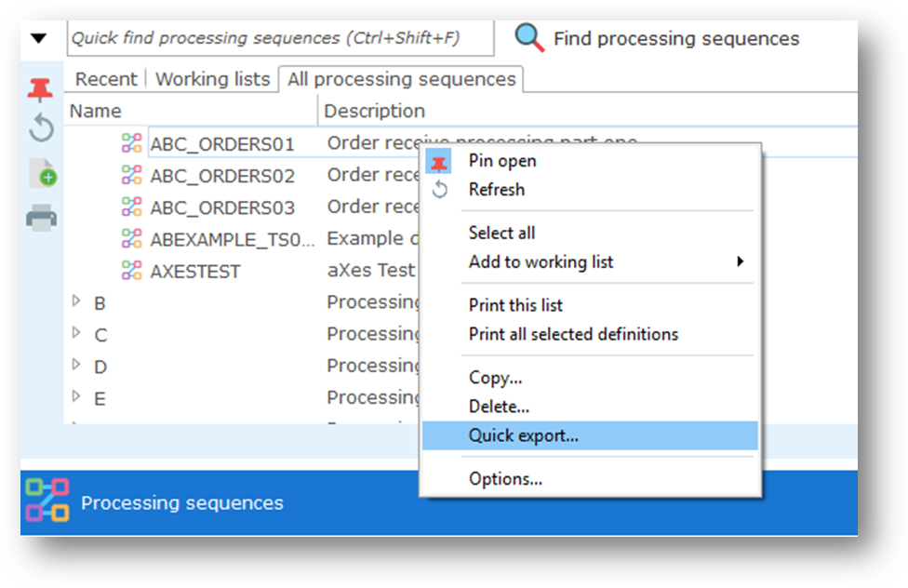Click the Find processing sequences link
Screen dimensions: 908x588
pyautogui.click(x=675, y=38)
